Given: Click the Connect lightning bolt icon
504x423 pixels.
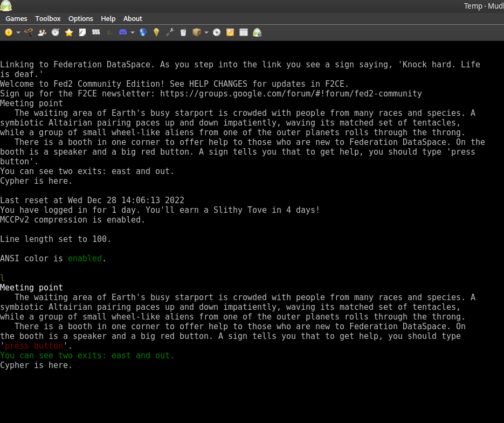Looking at the screenshot, I should coord(9,32).
